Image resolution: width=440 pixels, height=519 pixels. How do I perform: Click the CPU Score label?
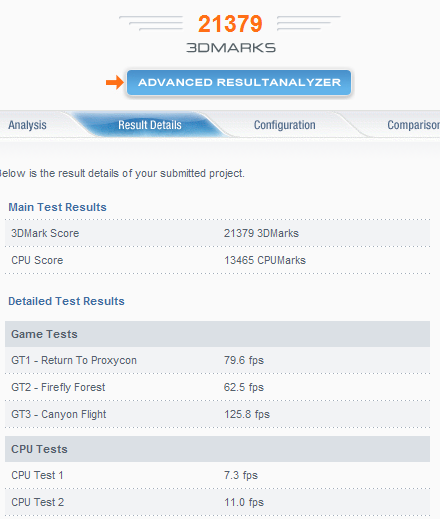point(37,260)
